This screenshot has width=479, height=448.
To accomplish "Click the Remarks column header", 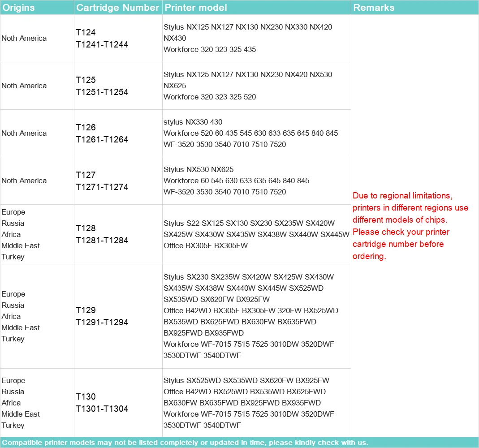I will pos(415,7).
